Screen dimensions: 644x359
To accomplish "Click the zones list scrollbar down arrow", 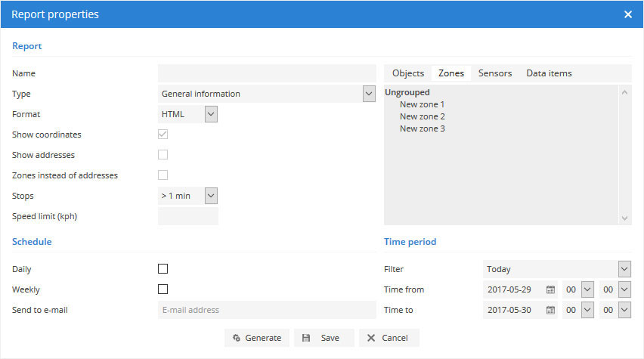I will pos(625,218).
